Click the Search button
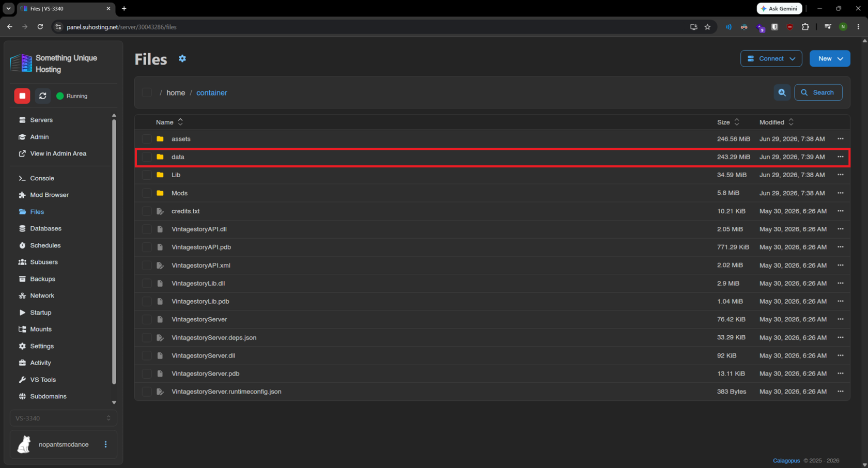 coord(818,92)
